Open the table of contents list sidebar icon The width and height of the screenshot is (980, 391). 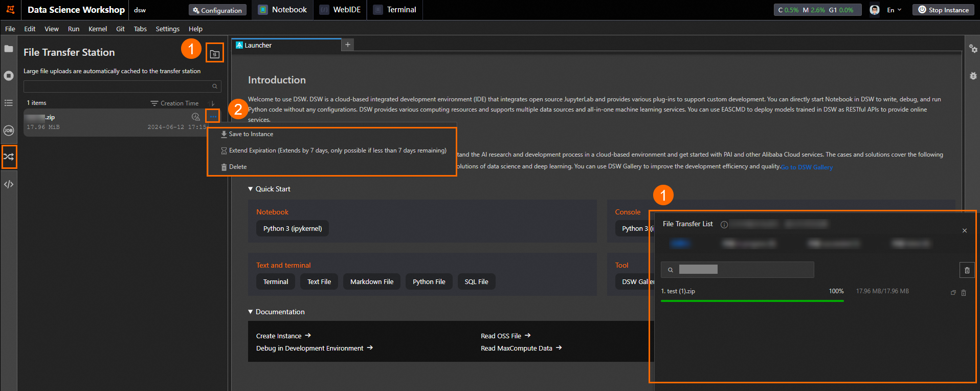click(9, 103)
